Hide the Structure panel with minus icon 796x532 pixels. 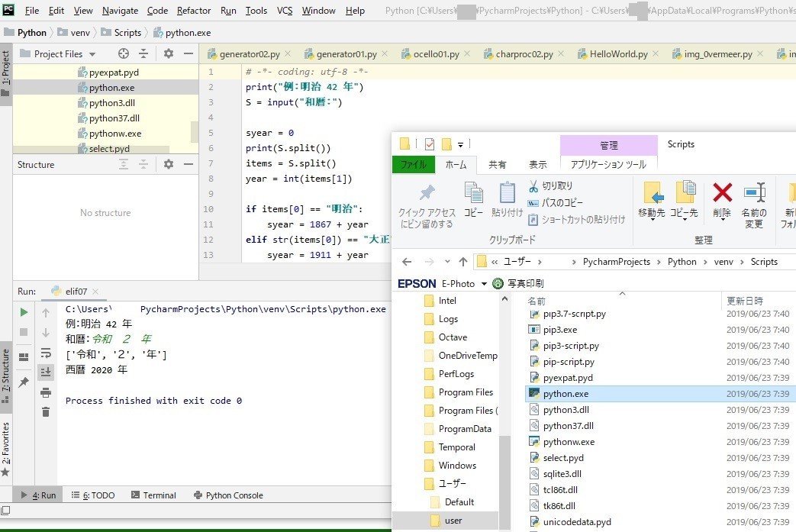[189, 164]
